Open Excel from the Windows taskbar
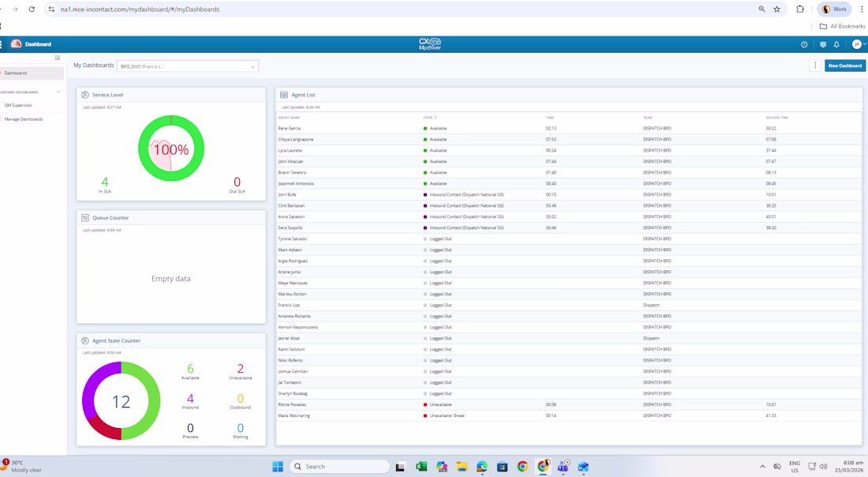Viewport: 868px width, 477px height. point(421,467)
